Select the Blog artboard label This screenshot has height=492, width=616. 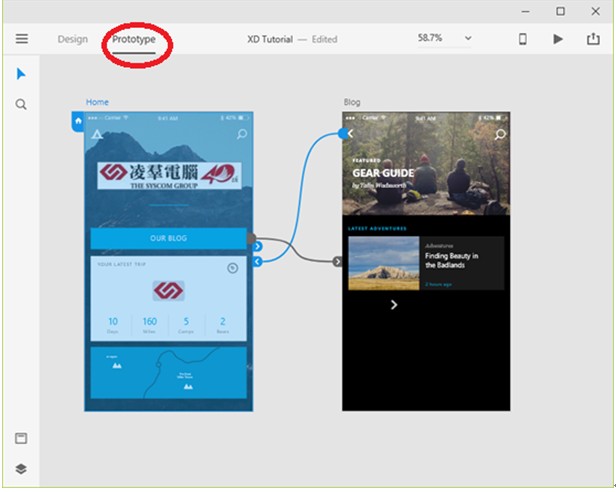(352, 102)
